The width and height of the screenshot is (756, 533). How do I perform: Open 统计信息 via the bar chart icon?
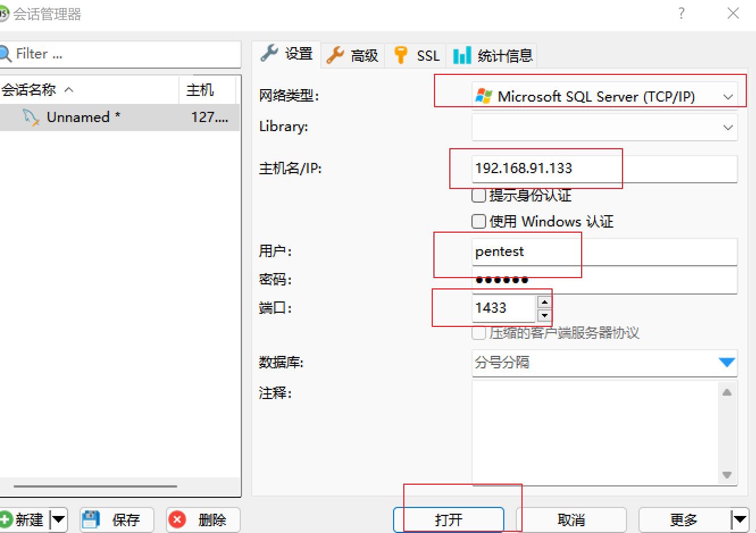pos(462,55)
